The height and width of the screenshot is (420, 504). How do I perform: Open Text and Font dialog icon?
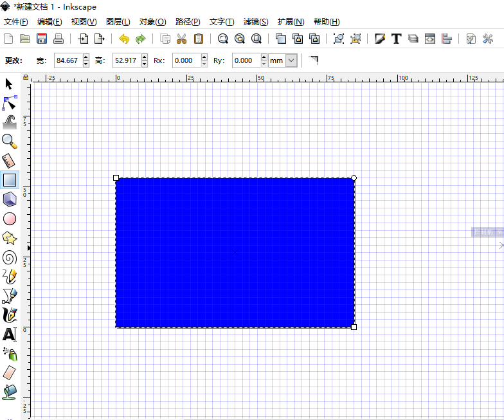coord(396,39)
